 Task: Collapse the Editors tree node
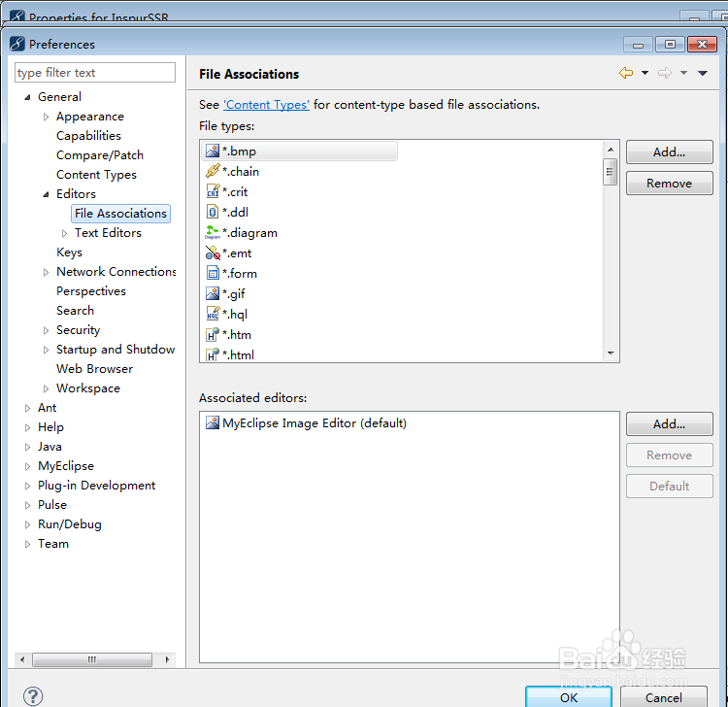46,194
